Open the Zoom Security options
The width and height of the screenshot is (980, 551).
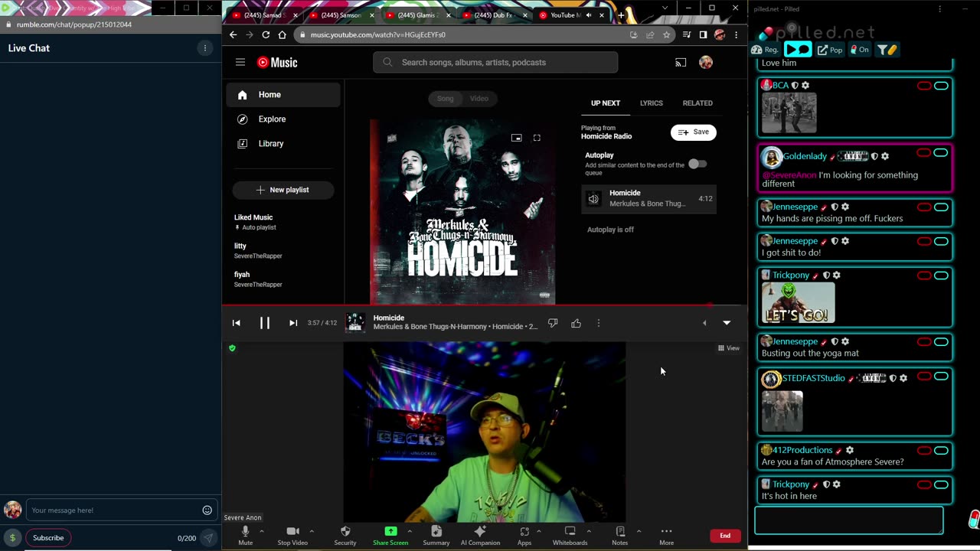coord(345,535)
